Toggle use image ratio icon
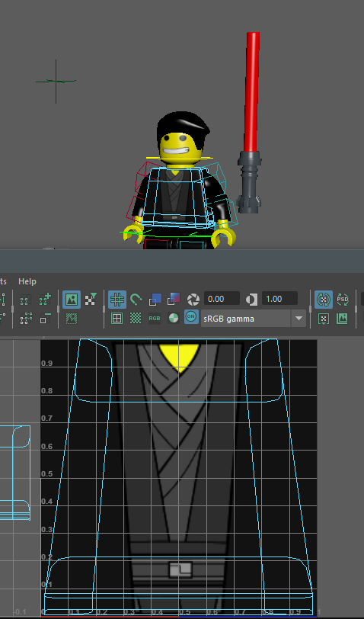Viewport: 364px width, 619px height. [x=343, y=319]
